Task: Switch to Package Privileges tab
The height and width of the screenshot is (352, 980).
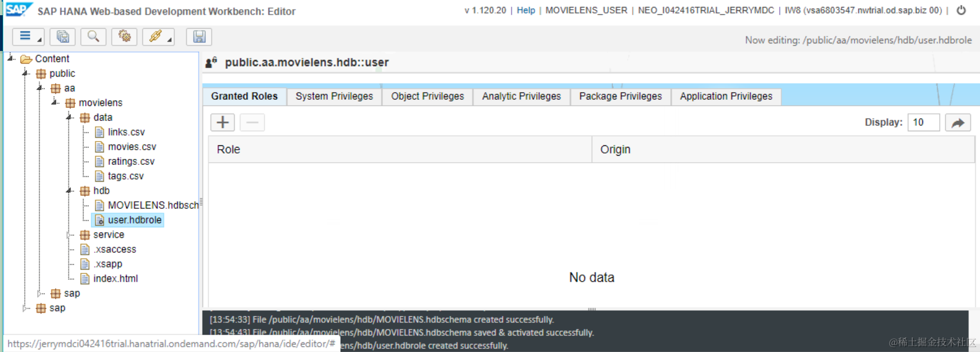Action: [620, 97]
